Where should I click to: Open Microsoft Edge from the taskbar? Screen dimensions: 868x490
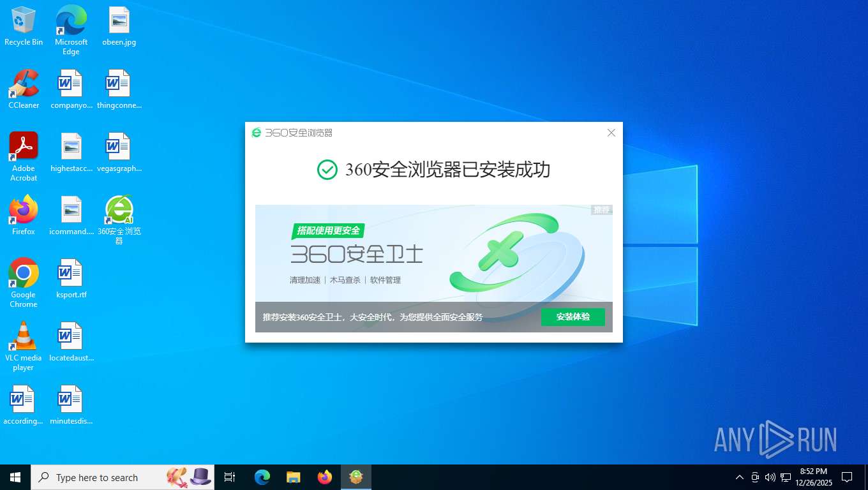pyautogui.click(x=262, y=477)
